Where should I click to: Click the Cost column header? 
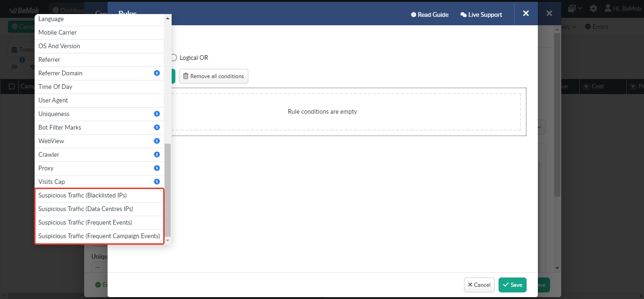click(x=598, y=87)
